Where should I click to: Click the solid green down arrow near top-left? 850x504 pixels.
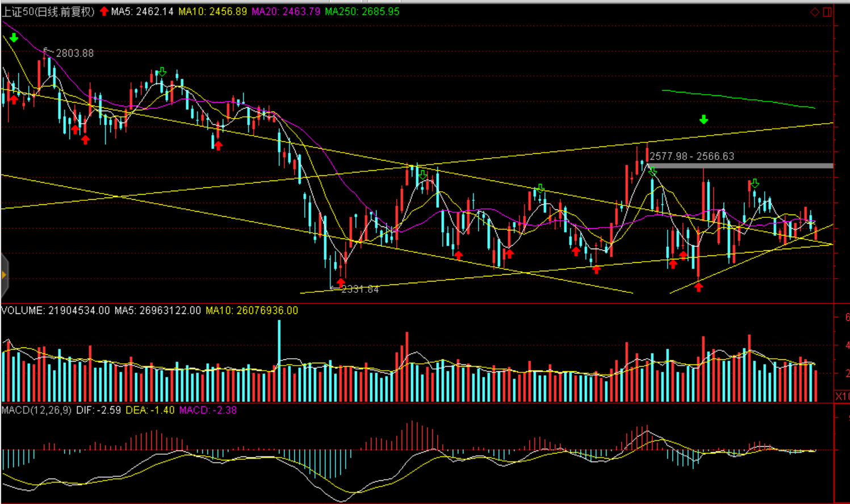click(x=14, y=38)
